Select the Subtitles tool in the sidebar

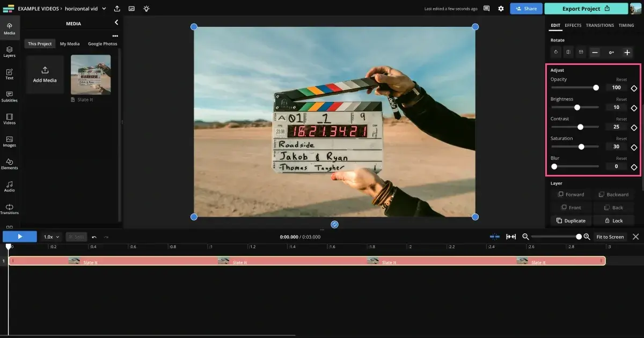pyautogui.click(x=9, y=97)
